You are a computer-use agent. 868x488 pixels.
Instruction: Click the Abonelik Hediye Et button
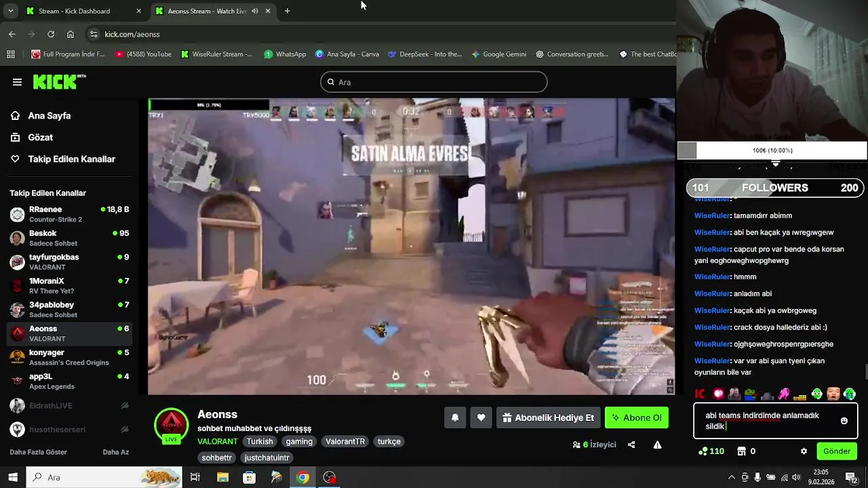(548, 418)
